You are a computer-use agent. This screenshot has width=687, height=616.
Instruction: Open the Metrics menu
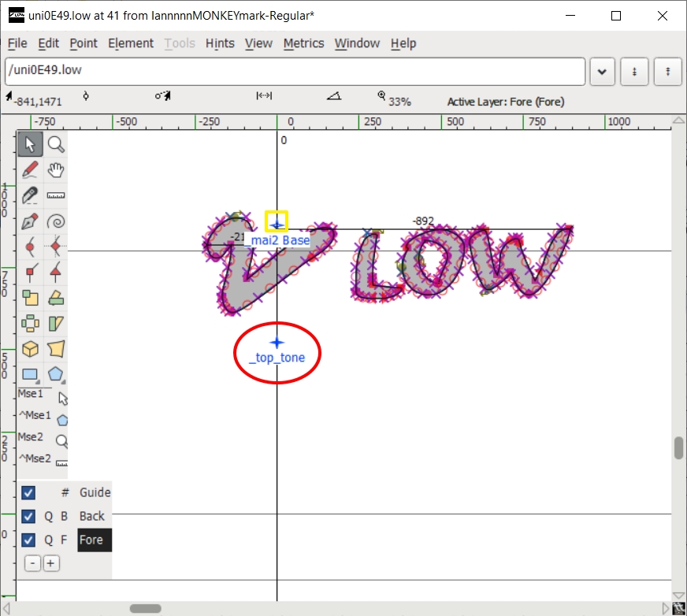pyautogui.click(x=303, y=43)
